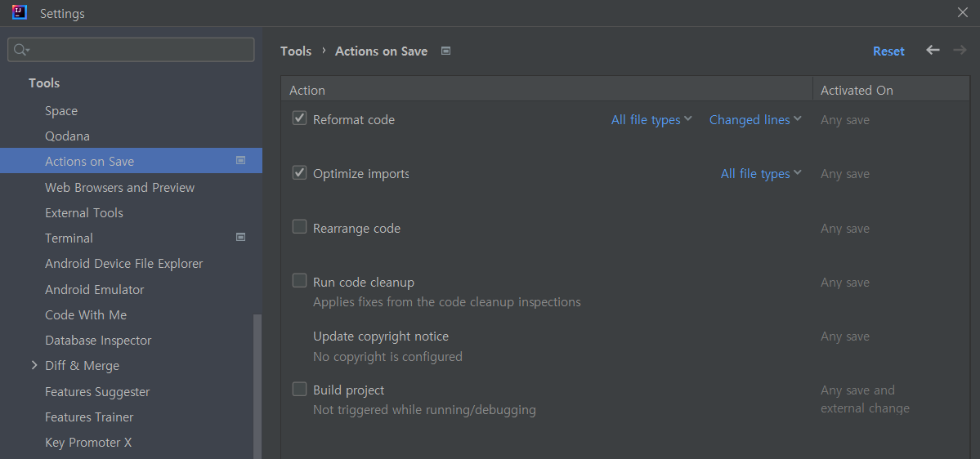Enable the Rearrange code checkbox

pos(299,227)
